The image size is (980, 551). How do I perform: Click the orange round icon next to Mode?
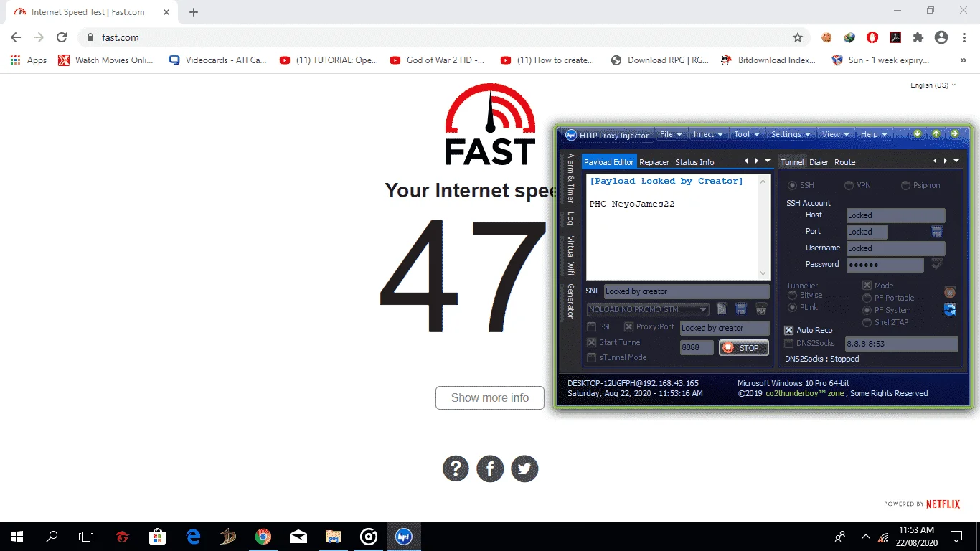950,292
